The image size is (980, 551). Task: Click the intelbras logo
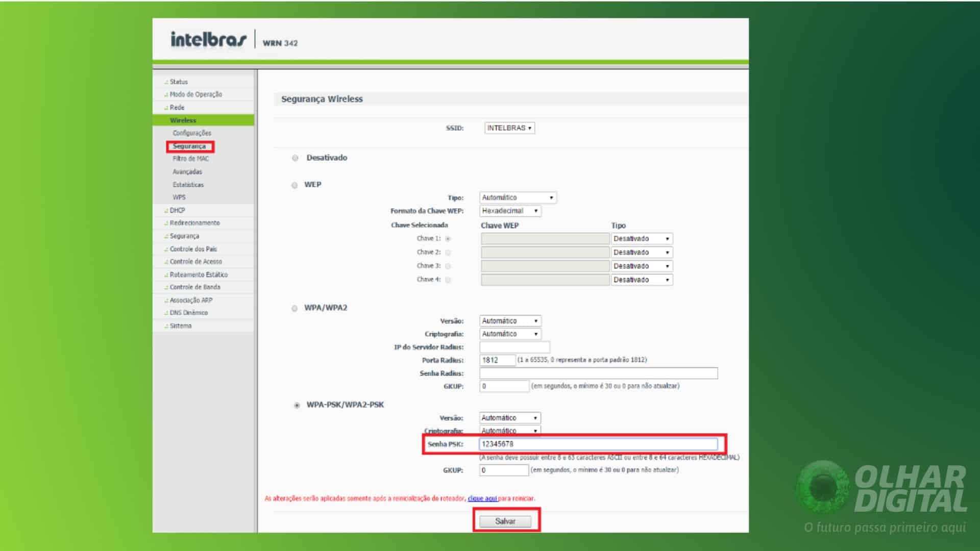coord(208,39)
